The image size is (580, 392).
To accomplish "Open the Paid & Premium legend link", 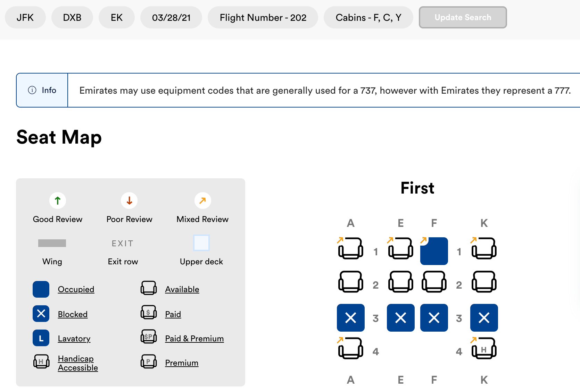I will [x=194, y=339].
